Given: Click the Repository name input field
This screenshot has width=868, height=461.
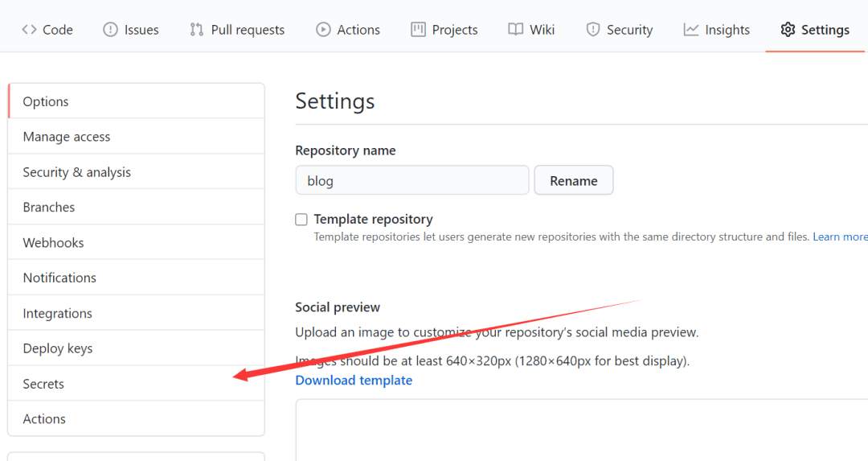Looking at the screenshot, I should click(x=411, y=181).
